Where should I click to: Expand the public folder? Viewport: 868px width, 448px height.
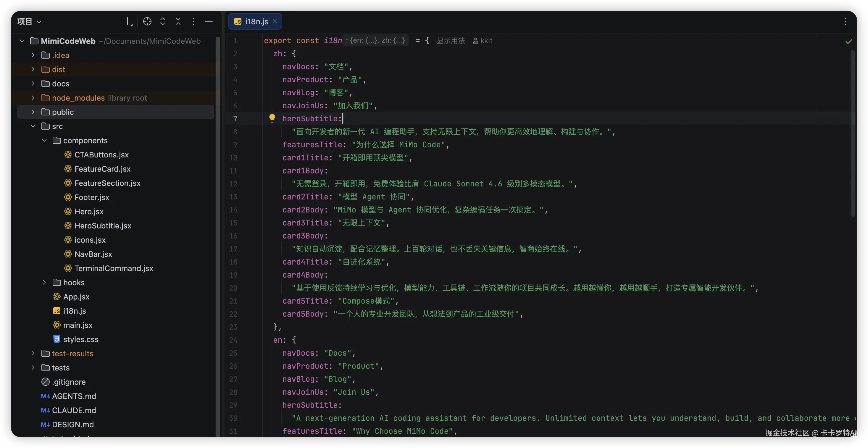coord(33,112)
